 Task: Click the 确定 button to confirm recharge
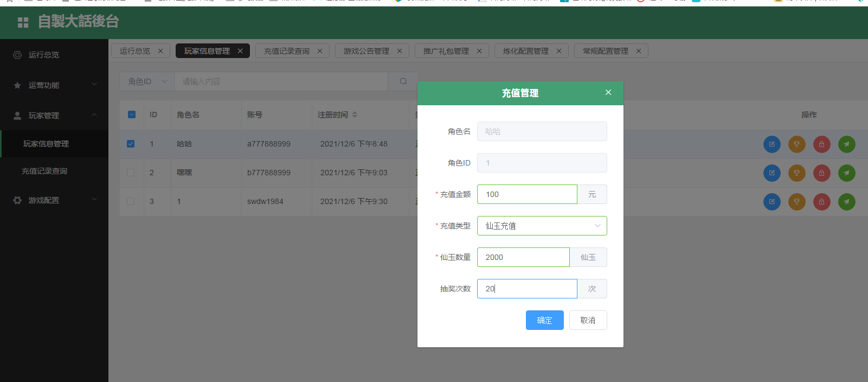(x=544, y=320)
